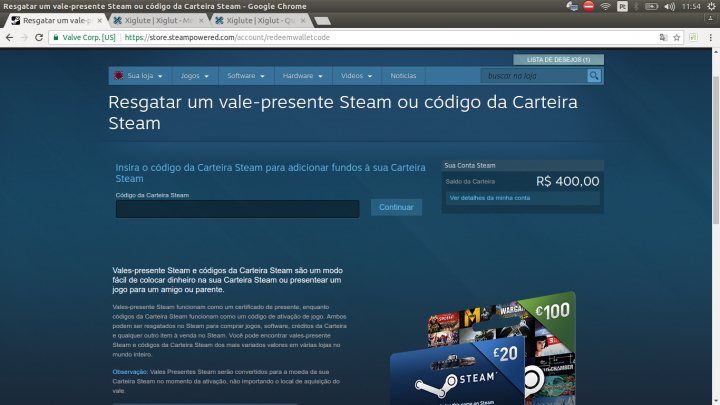Close the Resgatar um vale tab
The image size is (720, 405).
point(99,21)
